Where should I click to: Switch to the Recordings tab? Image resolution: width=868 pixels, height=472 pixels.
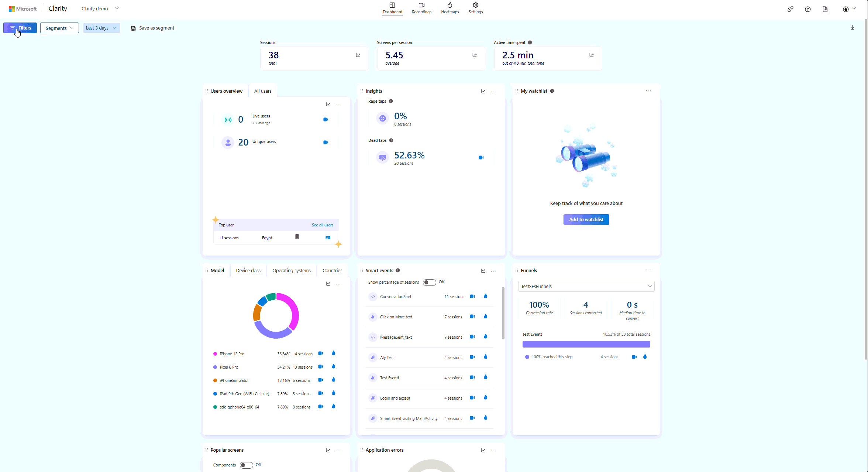pyautogui.click(x=421, y=8)
